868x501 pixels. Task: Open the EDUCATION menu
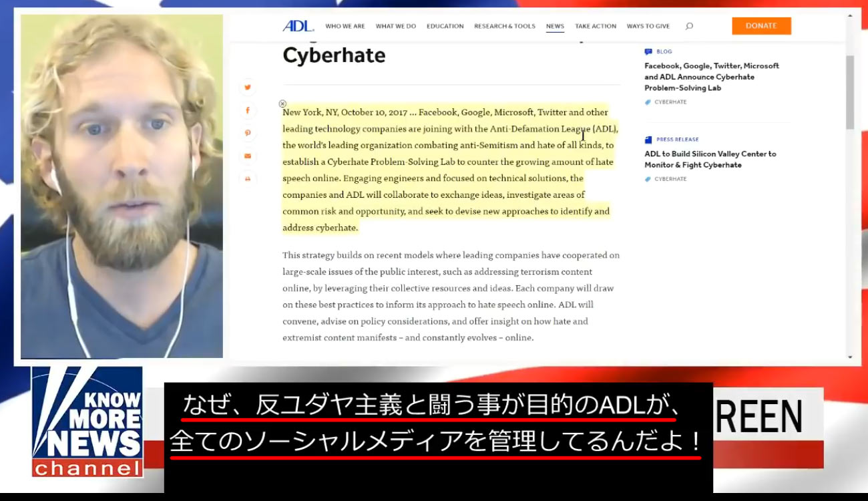pos(445,26)
